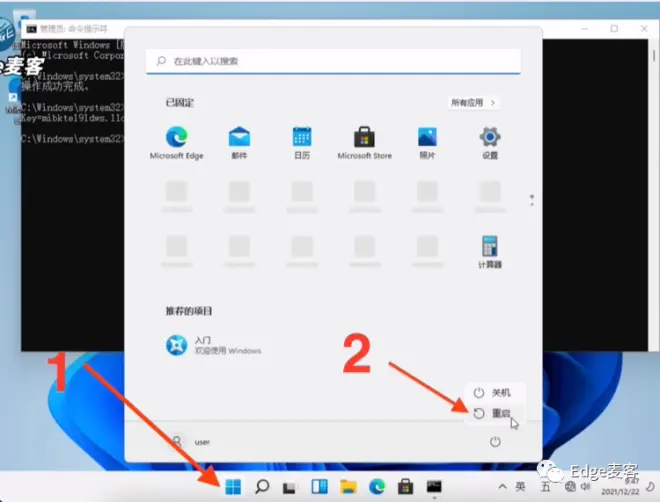Open Settings (设置) gear in Start menu

(490, 143)
